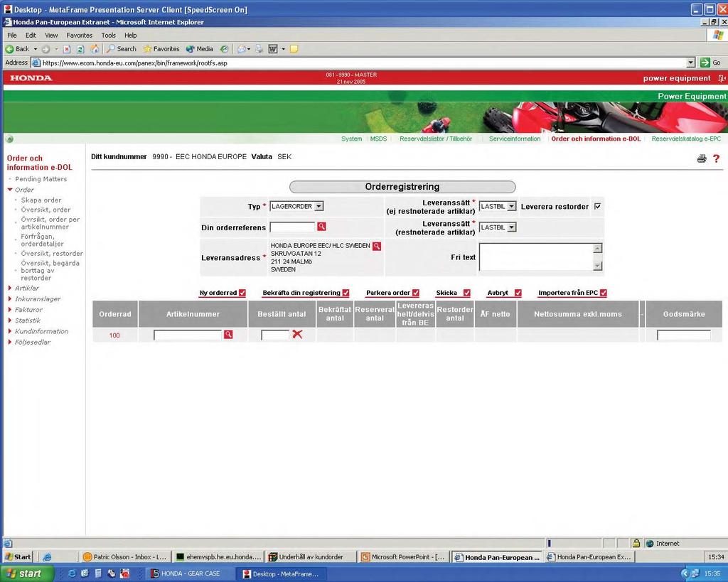Expand the Inkuranslager sidebar section

click(10, 299)
